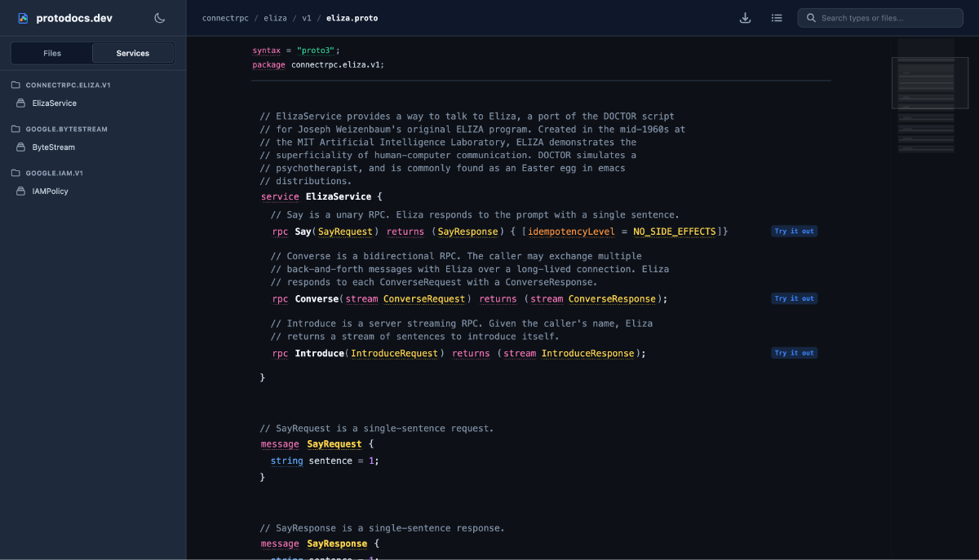This screenshot has height=560, width=979.
Task: Try it out for the Introduce RPC
Action: point(794,353)
